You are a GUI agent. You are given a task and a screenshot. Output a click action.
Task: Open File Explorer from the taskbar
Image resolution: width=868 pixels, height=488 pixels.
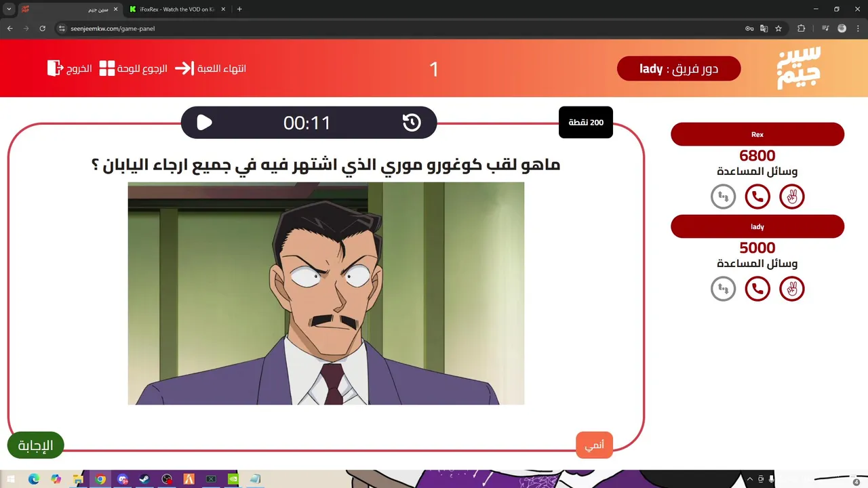coord(78,479)
